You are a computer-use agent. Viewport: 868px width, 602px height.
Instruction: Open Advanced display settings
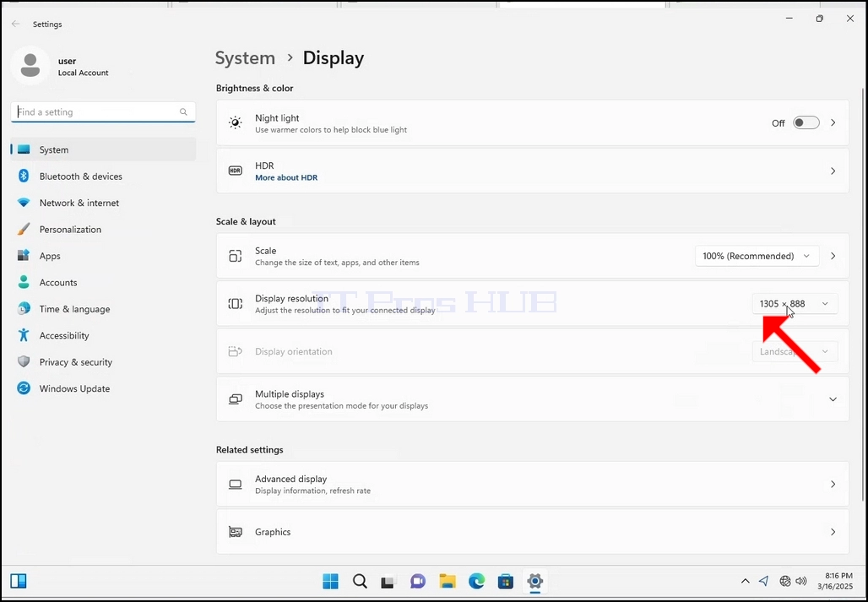click(533, 484)
